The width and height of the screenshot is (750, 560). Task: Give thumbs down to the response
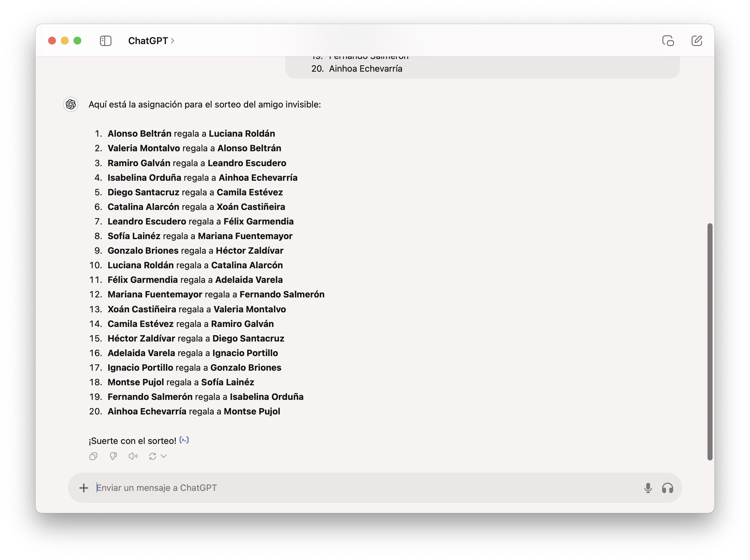113,456
